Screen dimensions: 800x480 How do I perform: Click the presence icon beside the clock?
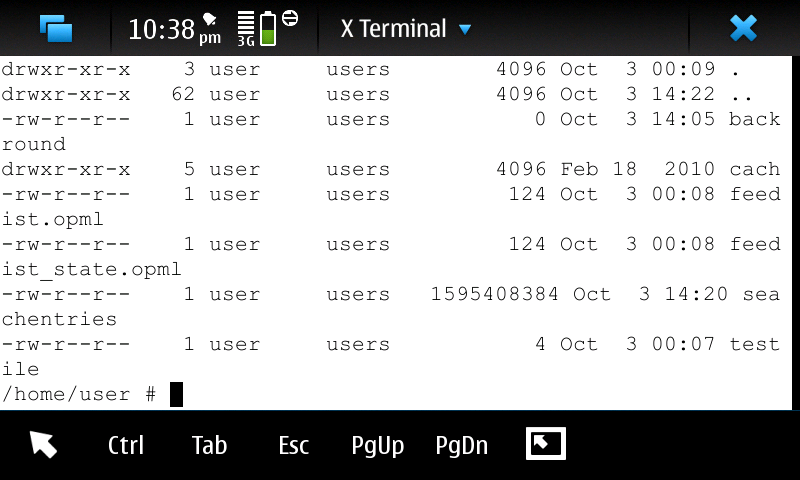[210, 19]
